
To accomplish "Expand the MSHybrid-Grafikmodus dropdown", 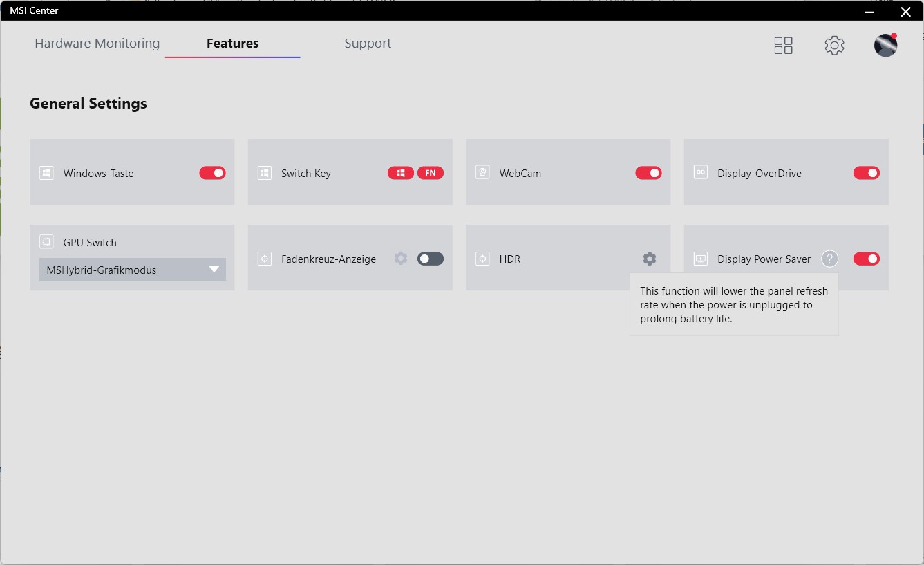I will [x=133, y=270].
